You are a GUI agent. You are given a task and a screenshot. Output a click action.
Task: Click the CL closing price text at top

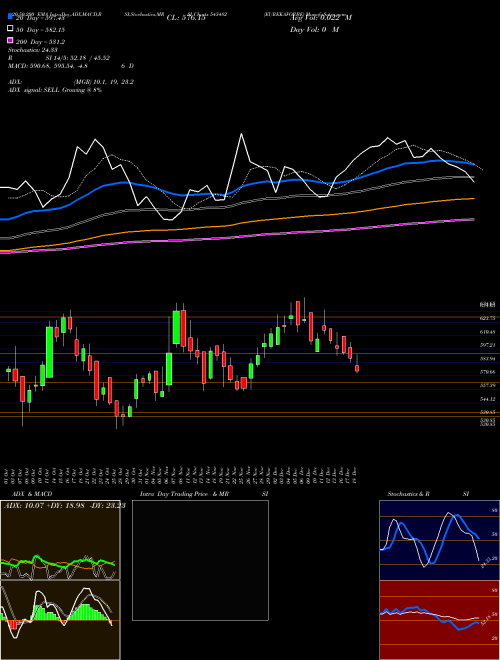tap(186, 18)
